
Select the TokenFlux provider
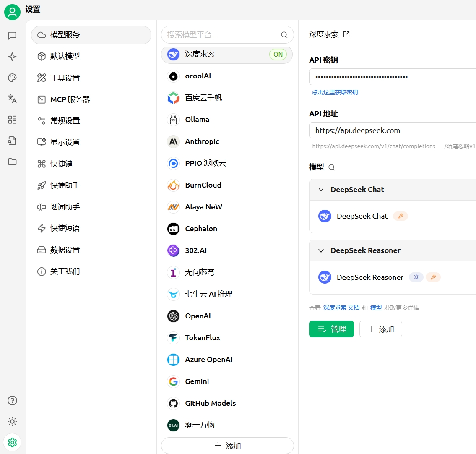(227, 338)
